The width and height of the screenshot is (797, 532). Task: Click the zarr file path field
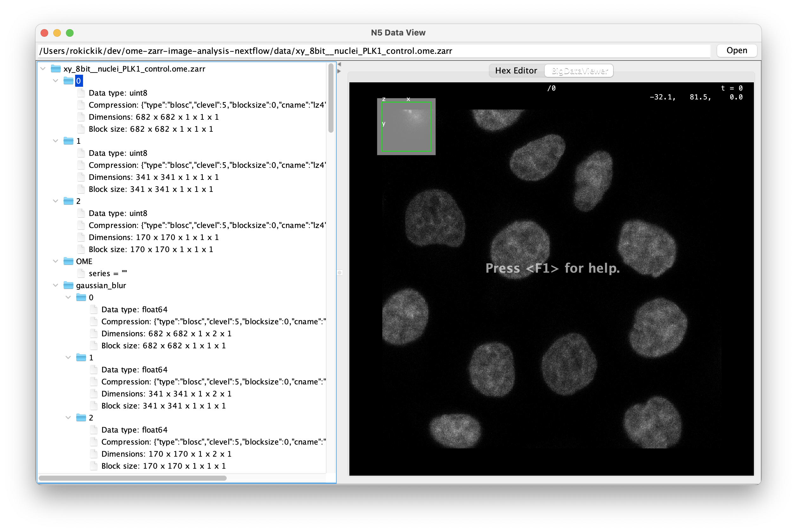click(x=373, y=51)
